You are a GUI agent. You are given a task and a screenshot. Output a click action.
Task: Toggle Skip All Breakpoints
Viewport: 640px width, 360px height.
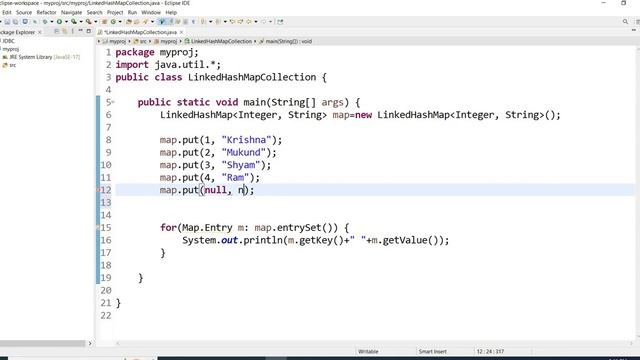tap(35, 22)
